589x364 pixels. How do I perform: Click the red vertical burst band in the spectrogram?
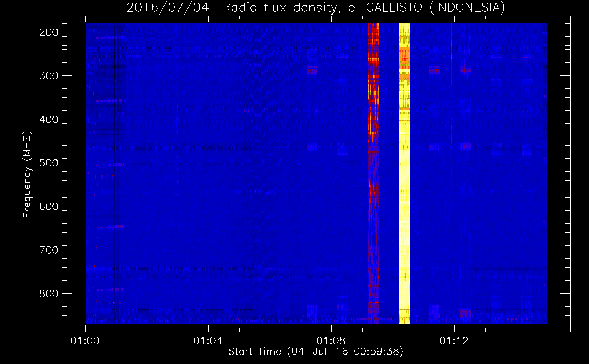coord(373,174)
